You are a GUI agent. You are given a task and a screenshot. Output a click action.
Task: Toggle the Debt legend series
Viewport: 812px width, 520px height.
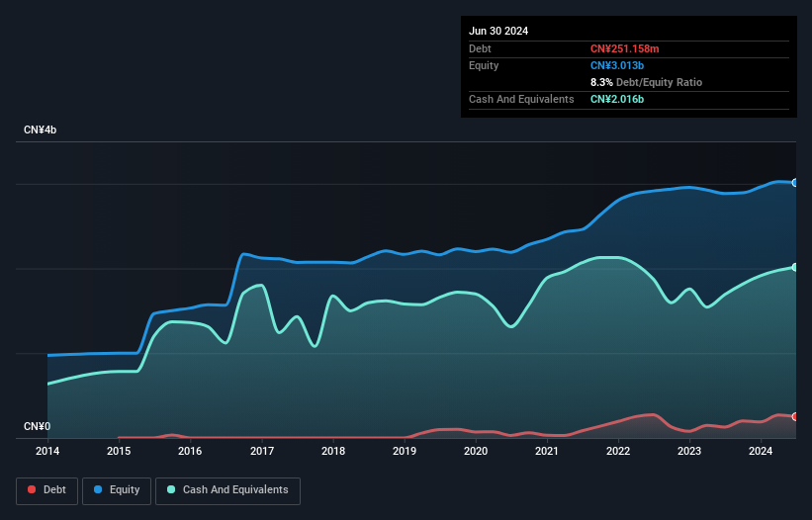click(45, 489)
